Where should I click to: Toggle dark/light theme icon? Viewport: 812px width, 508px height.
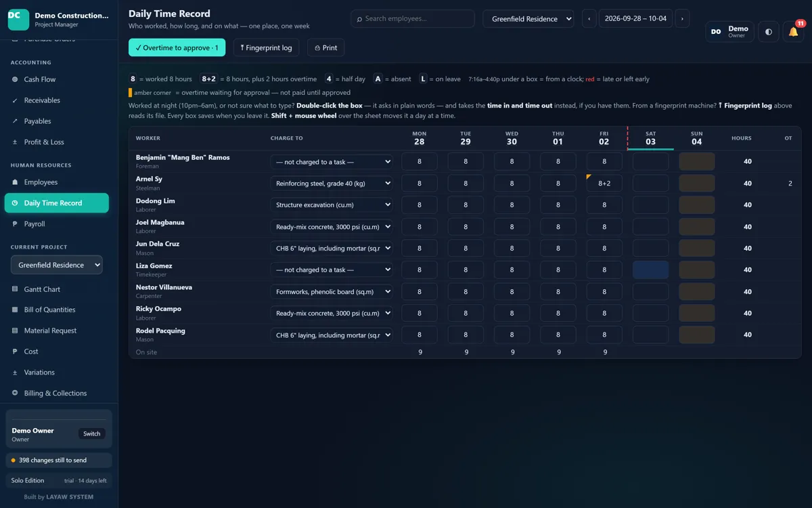769,32
